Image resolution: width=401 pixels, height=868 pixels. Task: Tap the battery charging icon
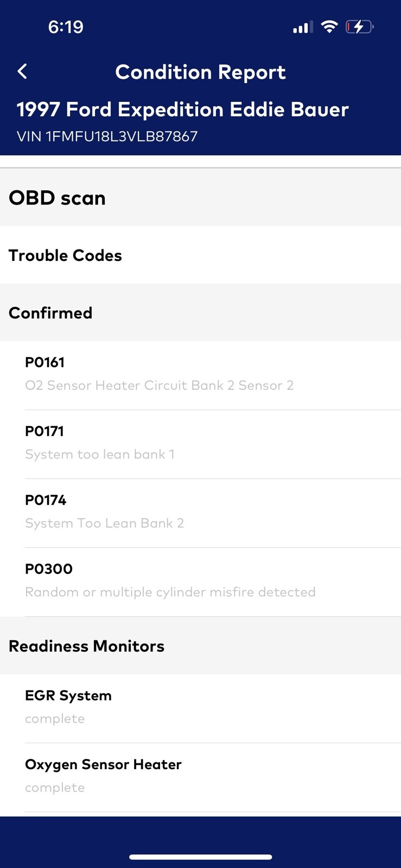[x=359, y=27]
